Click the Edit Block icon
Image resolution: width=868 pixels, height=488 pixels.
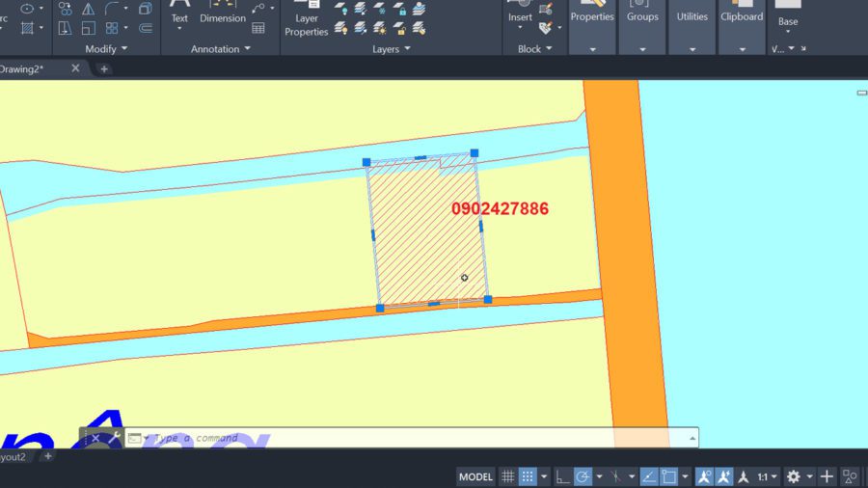546,9
